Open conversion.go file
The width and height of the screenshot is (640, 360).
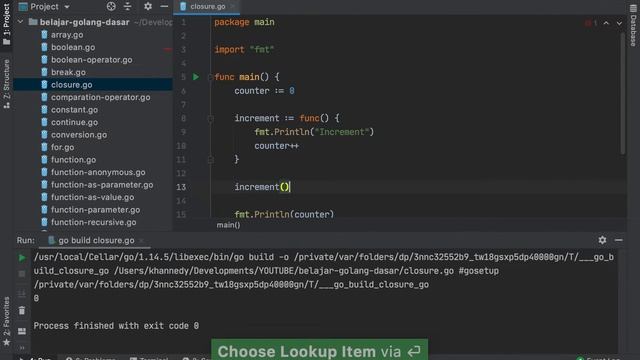pyautogui.click(x=79, y=135)
